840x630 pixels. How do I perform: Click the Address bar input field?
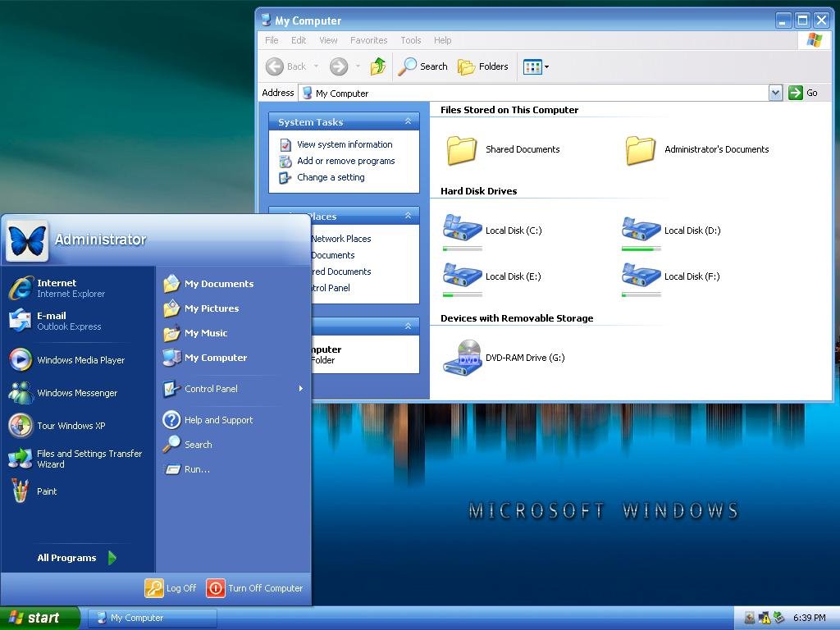click(x=533, y=93)
